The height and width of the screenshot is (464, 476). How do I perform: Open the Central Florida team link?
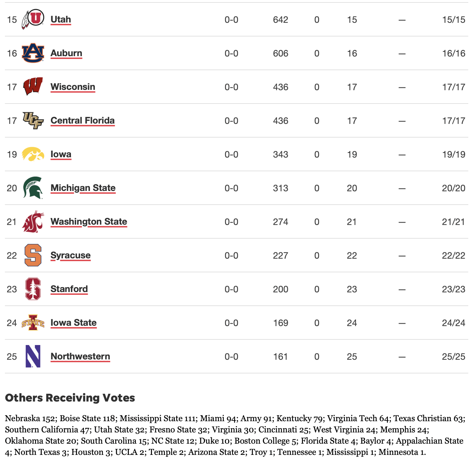(82, 120)
